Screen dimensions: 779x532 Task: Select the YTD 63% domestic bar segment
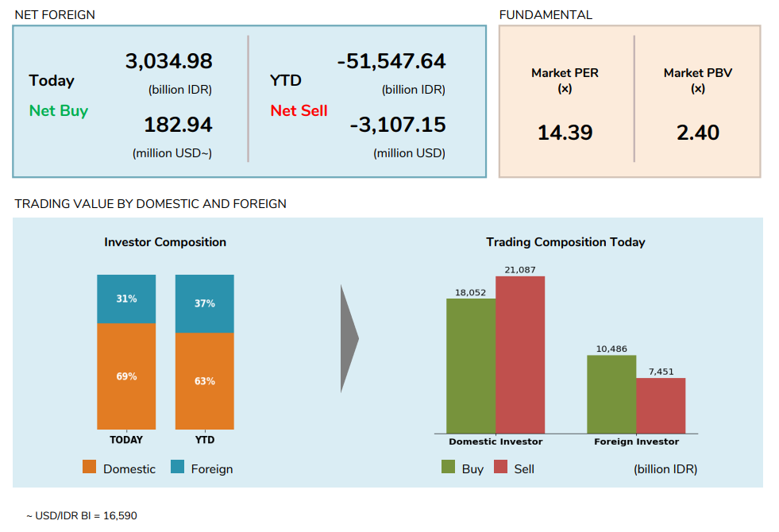coord(204,381)
